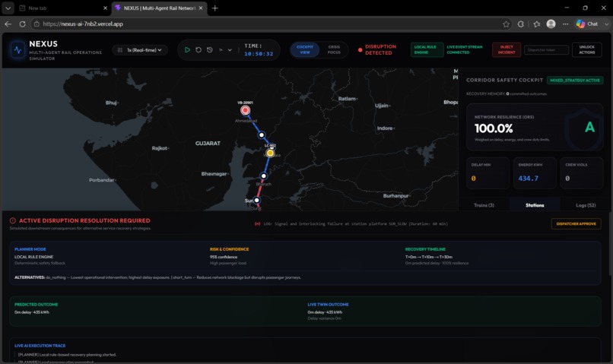The height and width of the screenshot is (364, 613).
Task: Switch to Crisis Focus mode
Action: (334, 49)
